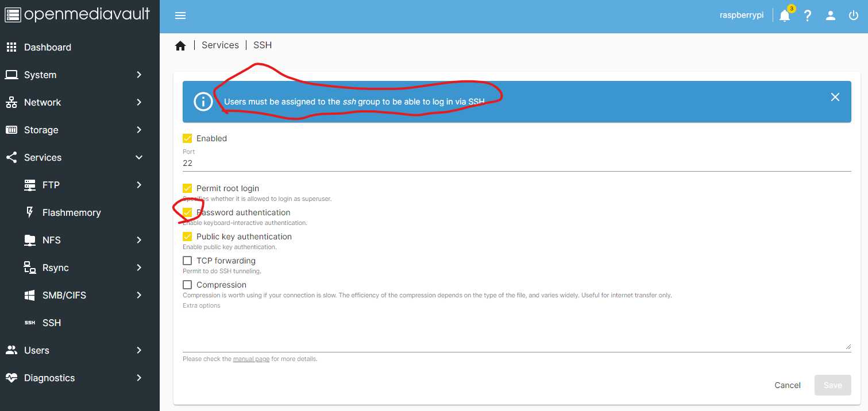Click the System laptop icon

[x=11, y=75]
